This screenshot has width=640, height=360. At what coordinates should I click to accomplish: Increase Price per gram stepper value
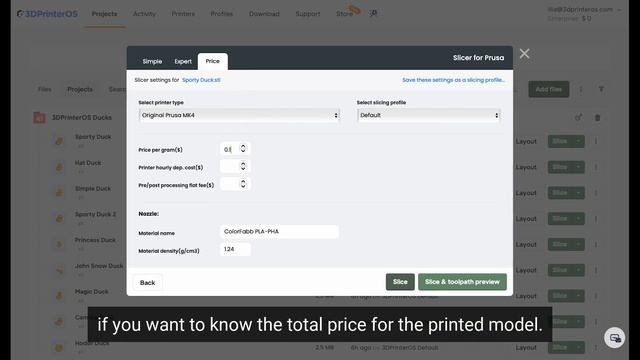click(x=243, y=146)
